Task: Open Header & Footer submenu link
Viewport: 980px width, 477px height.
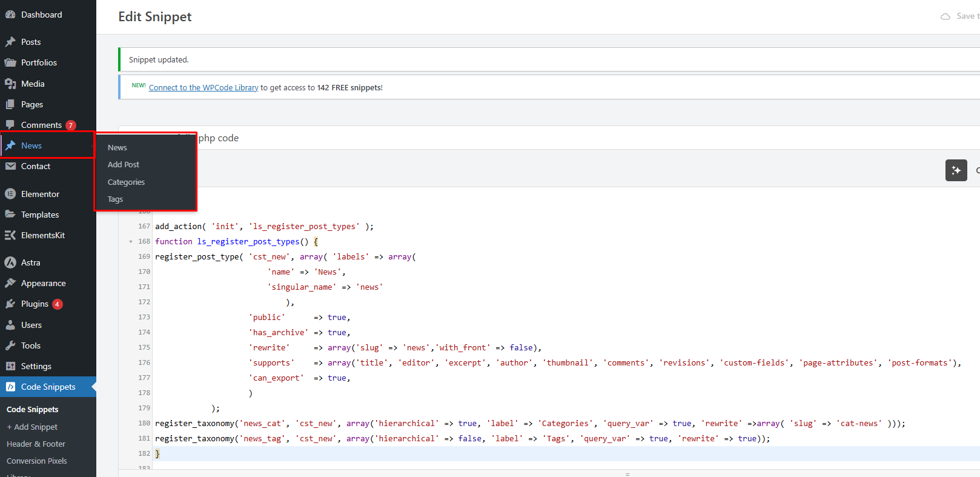Action: tap(36, 444)
